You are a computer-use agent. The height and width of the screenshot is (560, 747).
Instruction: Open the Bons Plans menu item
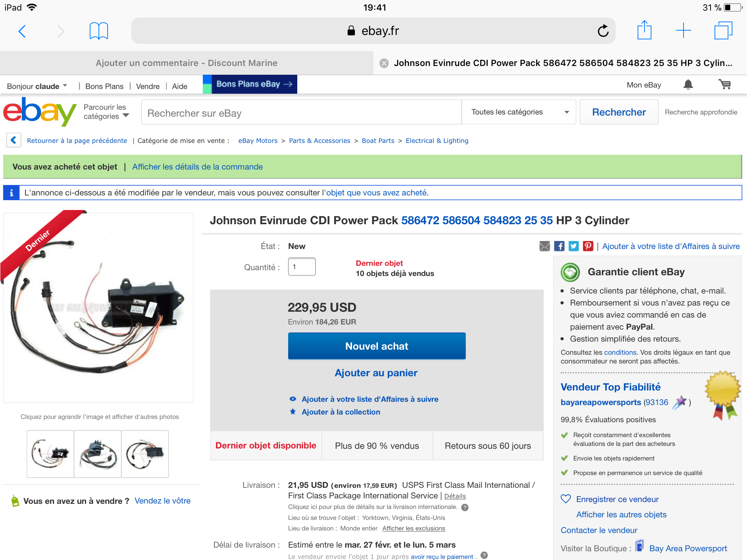click(104, 86)
